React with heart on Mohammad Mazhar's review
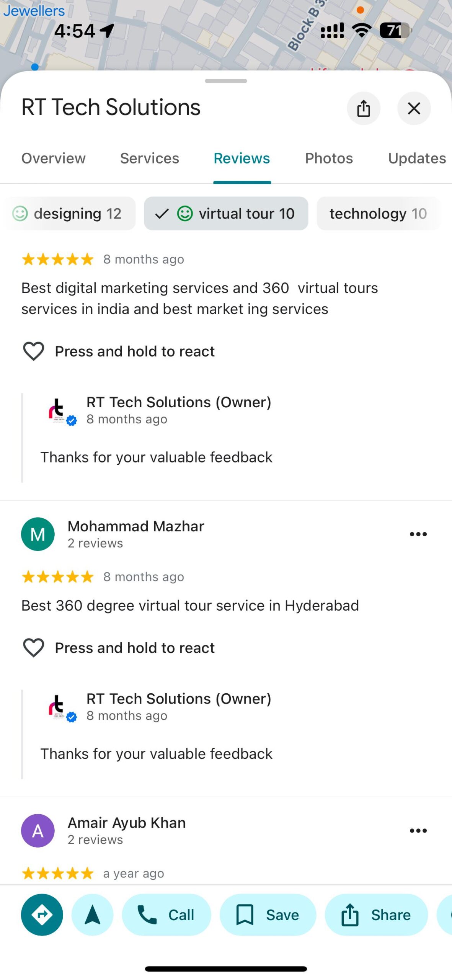Screen dimensions: 452x980 (34, 648)
